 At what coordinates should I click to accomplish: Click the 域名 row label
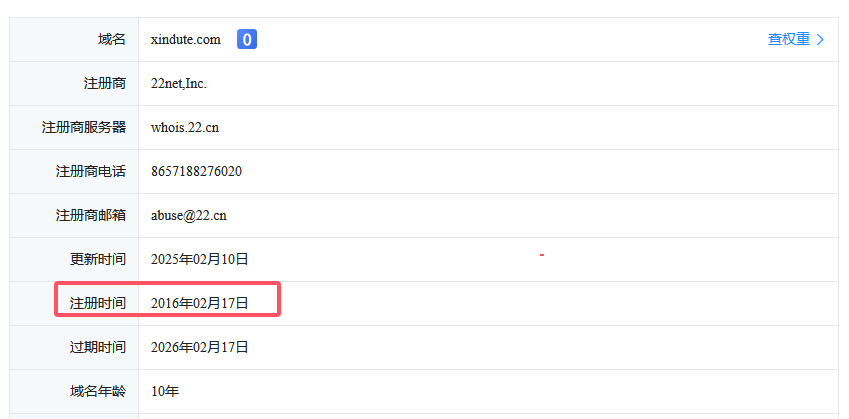pos(112,40)
